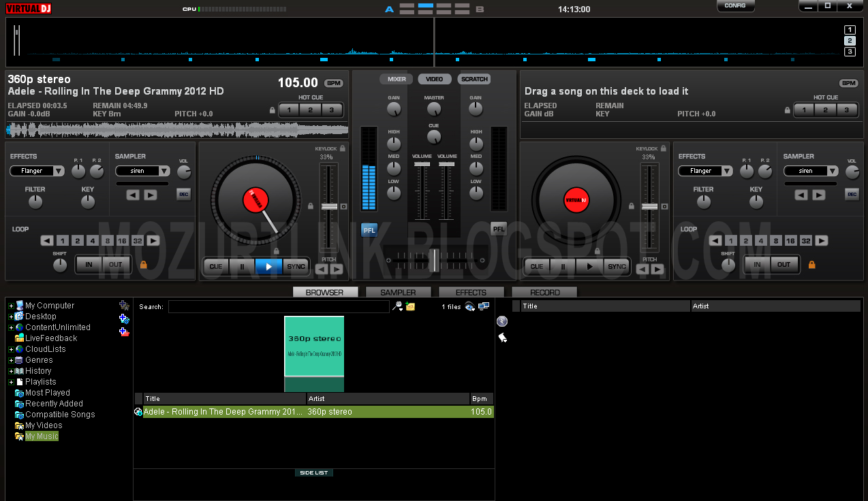Image resolution: width=868 pixels, height=501 pixels.
Task: Click the right deck play button
Action: (x=589, y=266)
